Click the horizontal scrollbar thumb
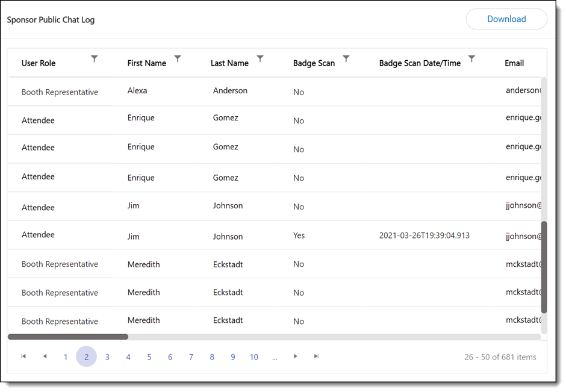The width and height of the screenshot is (566, 392). [68, 337]
